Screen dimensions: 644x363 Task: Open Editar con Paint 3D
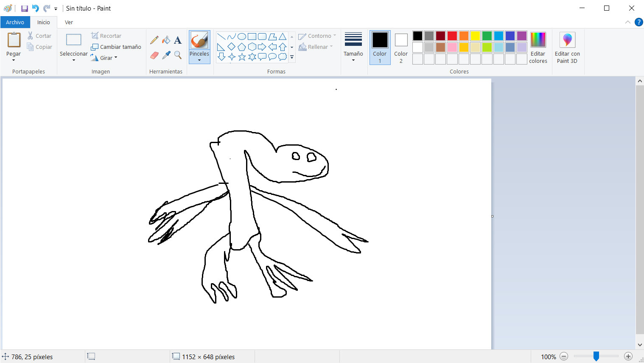[567, 47]
